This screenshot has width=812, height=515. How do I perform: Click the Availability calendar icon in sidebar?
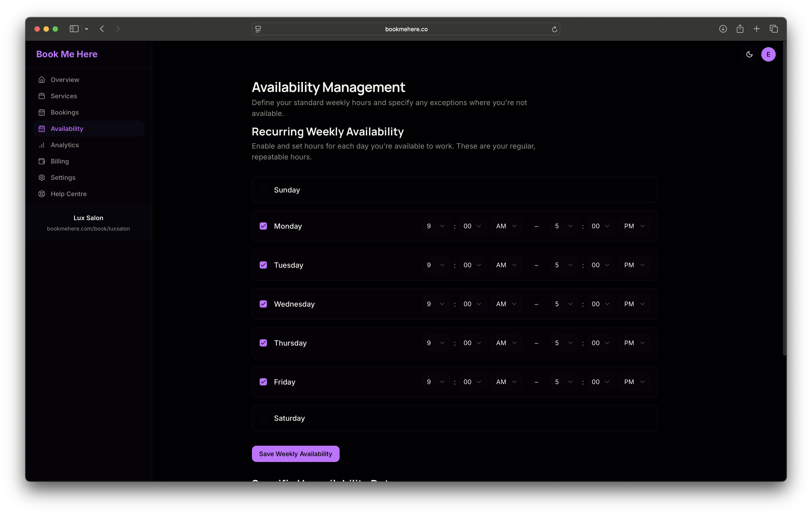pos(42,128)
